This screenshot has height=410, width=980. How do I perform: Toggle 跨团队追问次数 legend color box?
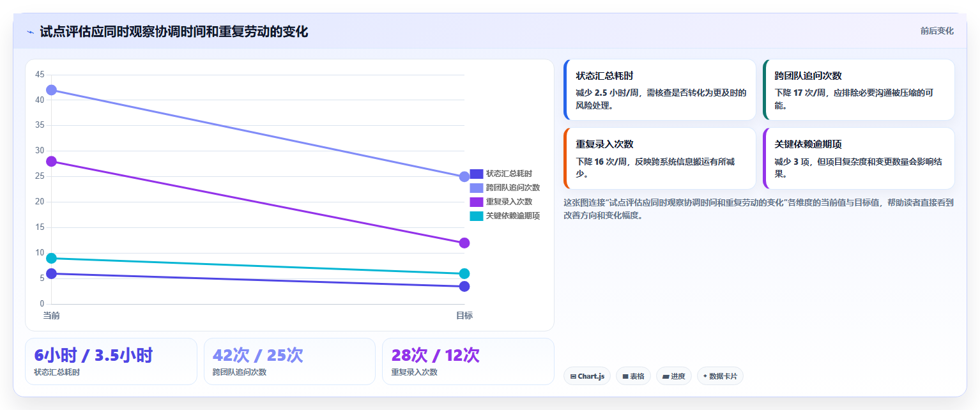pyautogui.click(x=477, y=188)
